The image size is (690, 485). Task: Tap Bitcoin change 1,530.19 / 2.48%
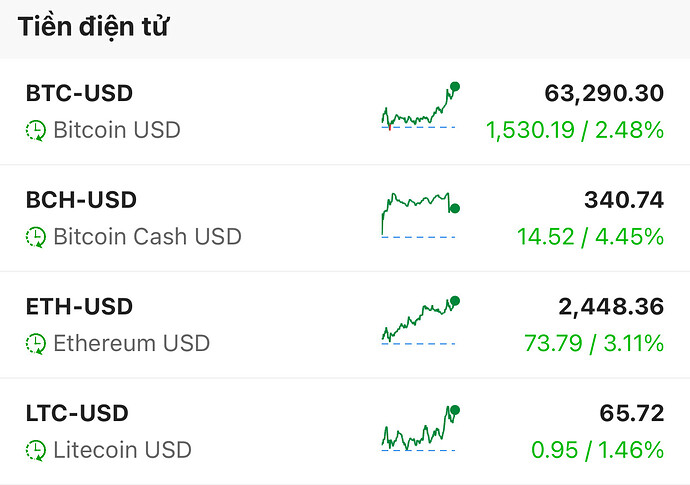tap(575, 130)
